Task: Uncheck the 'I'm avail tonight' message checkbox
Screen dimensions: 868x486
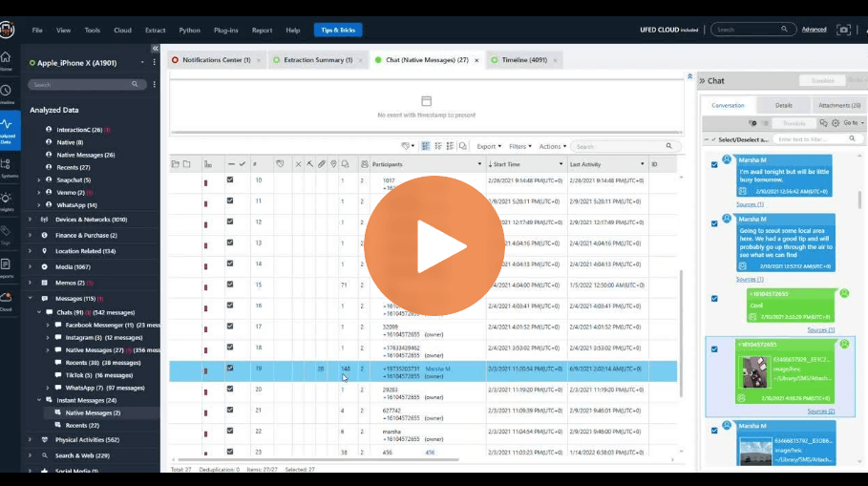Action: [x=714, y=165]
